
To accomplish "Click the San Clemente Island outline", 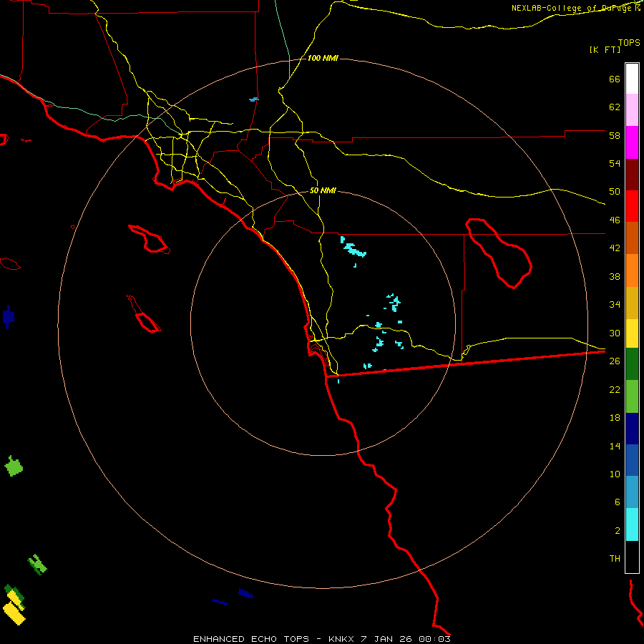I will click(x=144, y=314).
